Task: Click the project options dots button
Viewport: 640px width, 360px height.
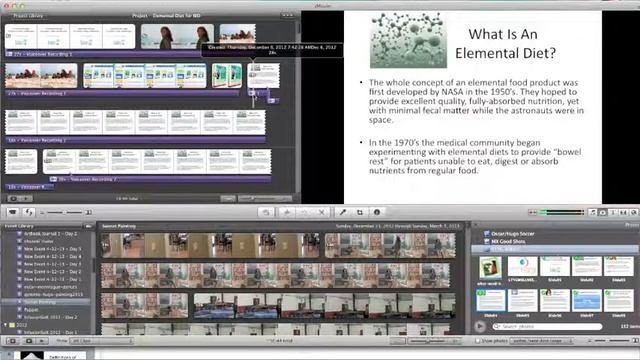Action: tap(287, 16)
